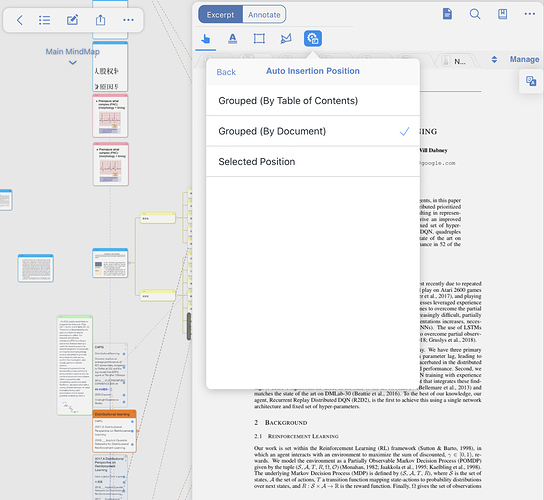Expand the Main MindMap chevron
Screen dimensions: 544x500
click(73, 63)
